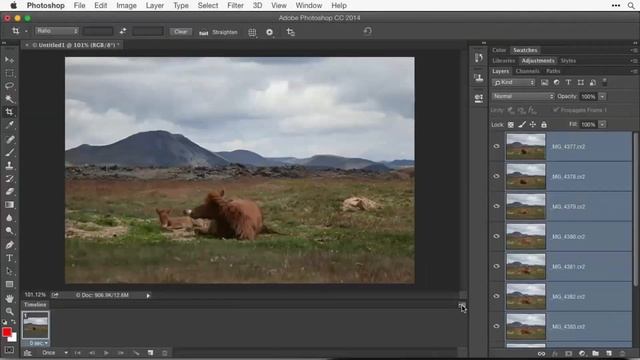
Task: Create new layer in Layers panel
Action: [x=609, y=353]
